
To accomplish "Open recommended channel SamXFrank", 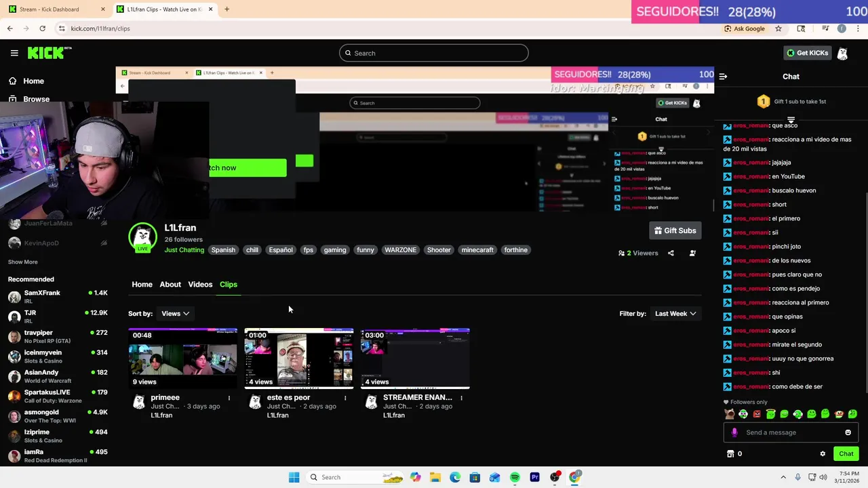I will point(58,296).
